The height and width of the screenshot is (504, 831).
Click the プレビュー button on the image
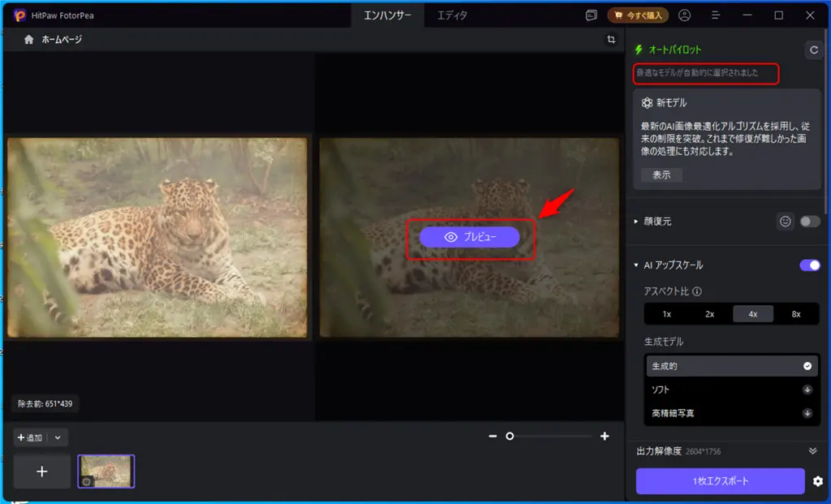pyautogui.click(x=469, y=237)
